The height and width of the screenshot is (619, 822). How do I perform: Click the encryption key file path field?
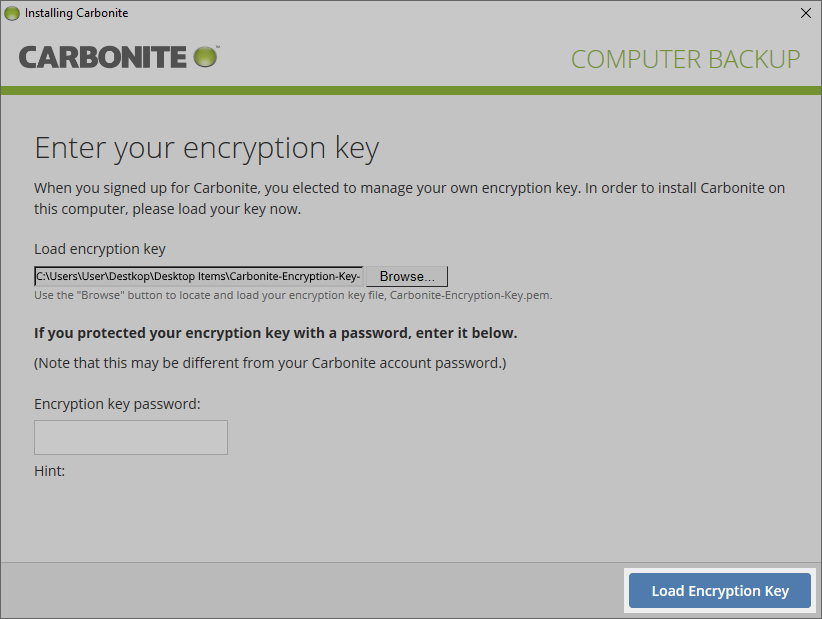(x=198, y=276)
